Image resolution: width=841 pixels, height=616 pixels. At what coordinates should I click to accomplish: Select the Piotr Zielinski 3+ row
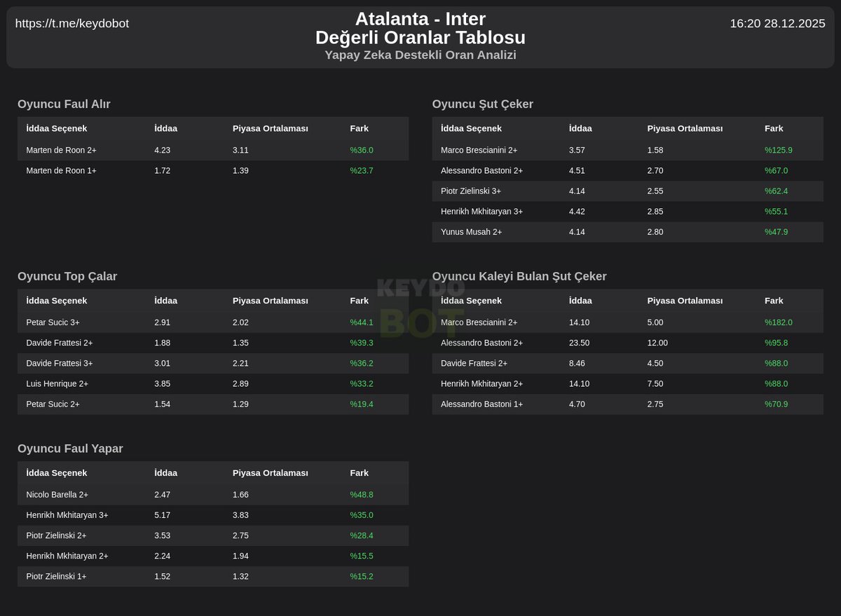pos(628,191)
